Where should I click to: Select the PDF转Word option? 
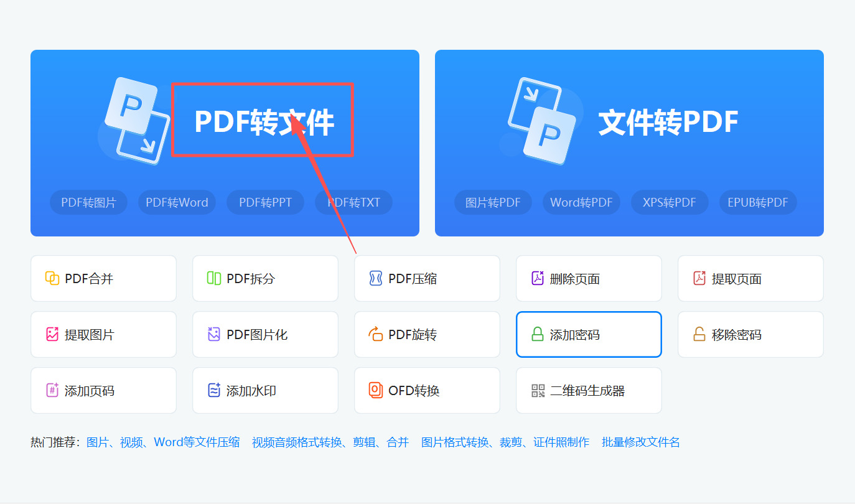[177, 202]
